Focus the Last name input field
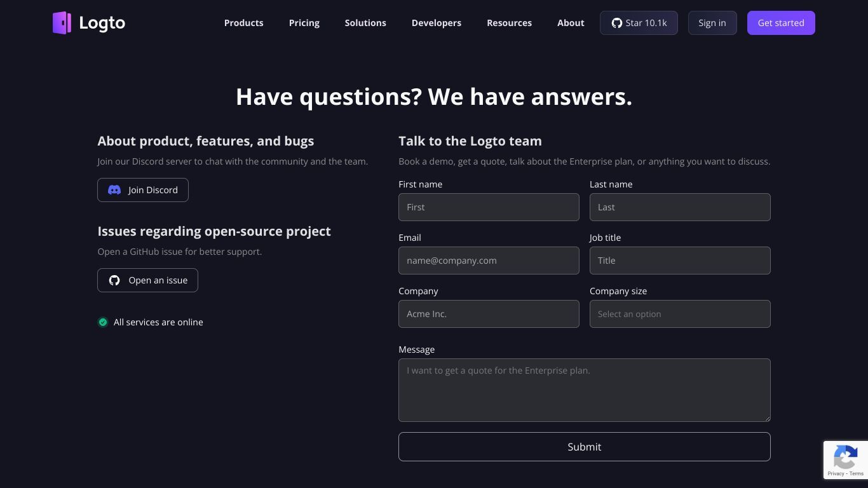 pos(680,207)
